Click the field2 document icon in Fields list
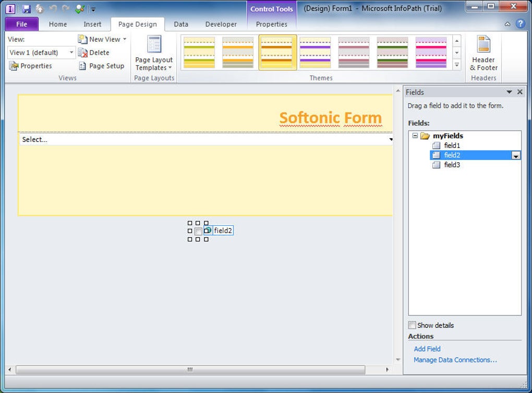The height and width of the screenshot is (393, 532). [437, 155]
